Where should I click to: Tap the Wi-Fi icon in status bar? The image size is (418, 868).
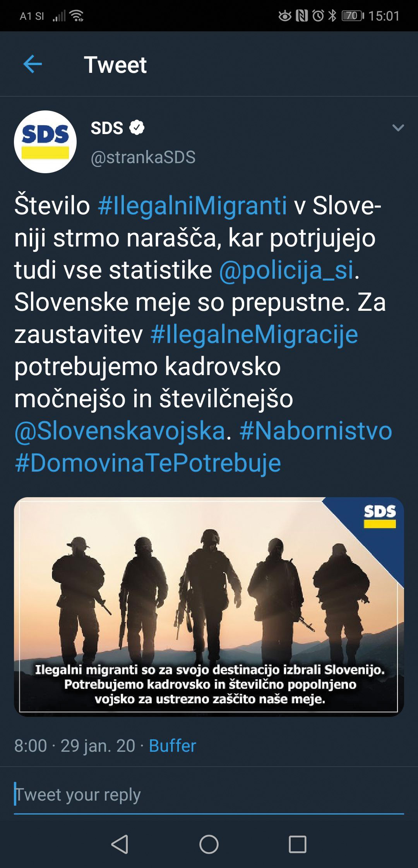point(77,16)
